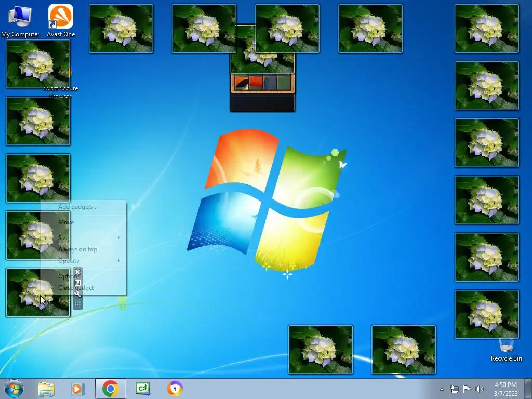Show hidden tray icons arrow

point(442,389)
